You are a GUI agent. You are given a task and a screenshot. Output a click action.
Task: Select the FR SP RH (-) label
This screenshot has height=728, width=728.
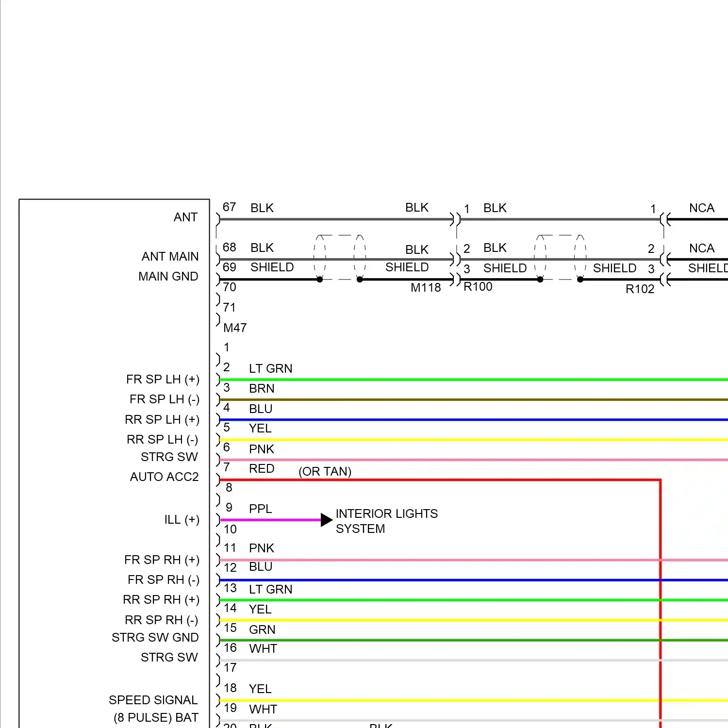[x=164, y=579]
